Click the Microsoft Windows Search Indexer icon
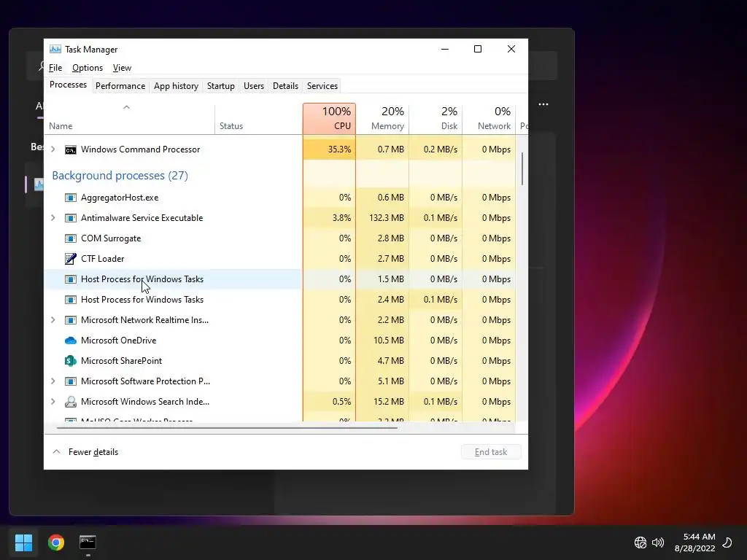The width and height of the screenshot is (747, 560). click(x=71, y=402)
